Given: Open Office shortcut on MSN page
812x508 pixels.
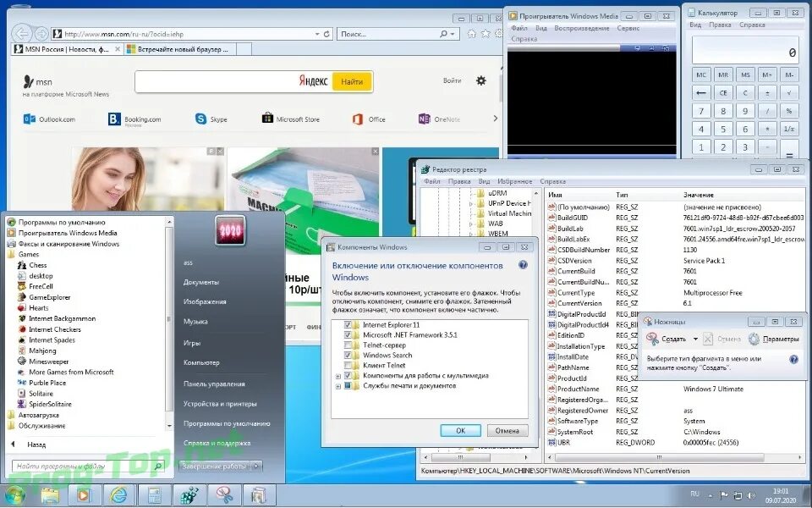Looking at the screenshot, I should click(369, 119).
